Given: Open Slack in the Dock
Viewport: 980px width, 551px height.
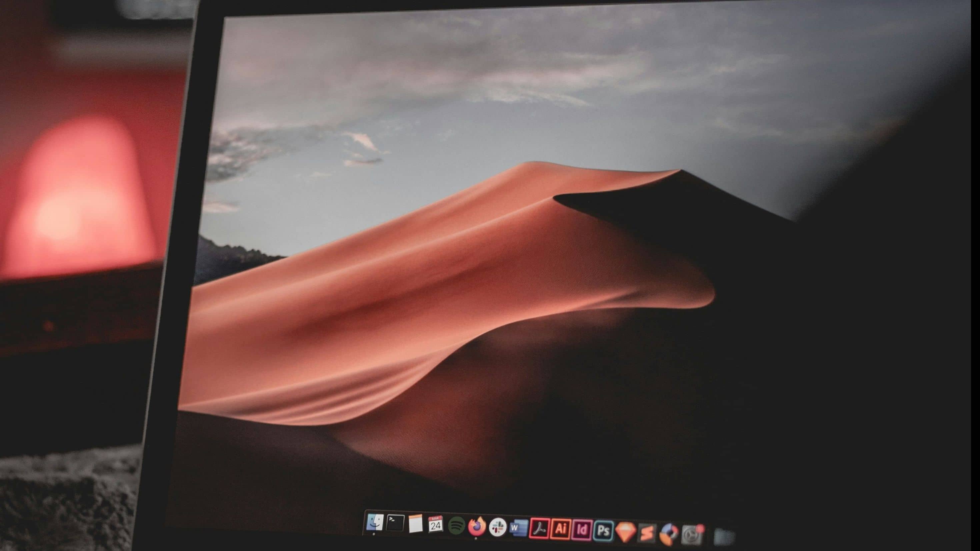Looking at the screenshot, I should click(497, 527).
